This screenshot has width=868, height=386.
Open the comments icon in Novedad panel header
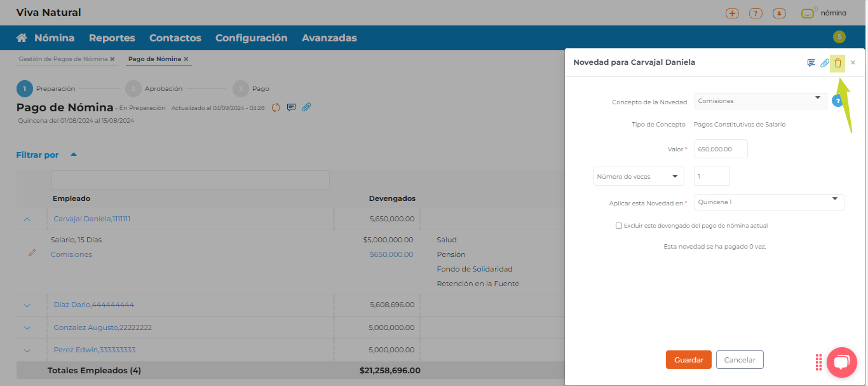click(811, 63)
